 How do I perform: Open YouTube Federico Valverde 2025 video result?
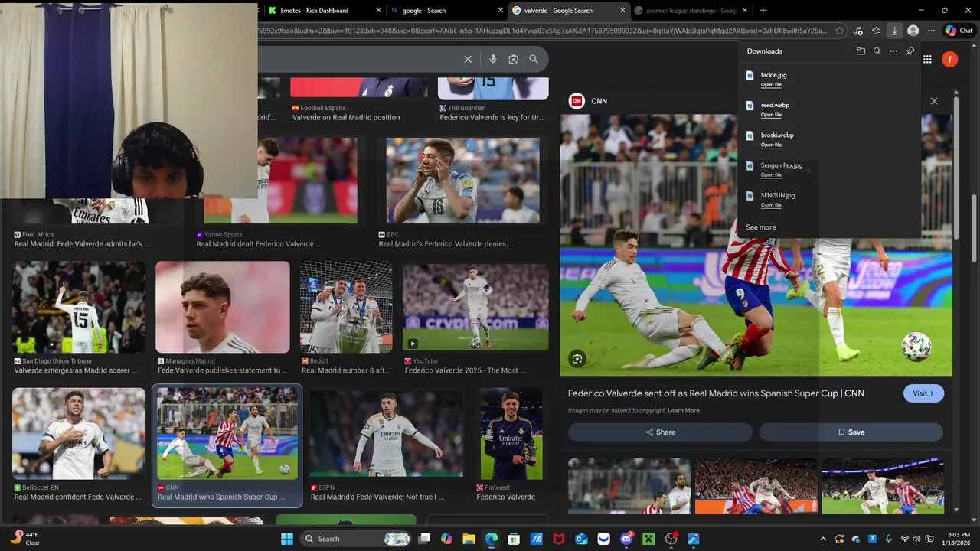[x=475, y=307]
